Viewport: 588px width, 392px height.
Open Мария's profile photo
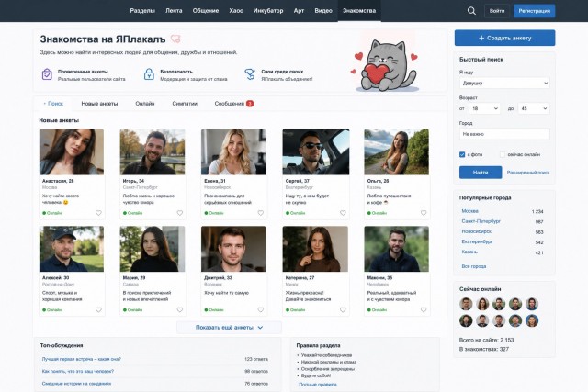(153, 249)
